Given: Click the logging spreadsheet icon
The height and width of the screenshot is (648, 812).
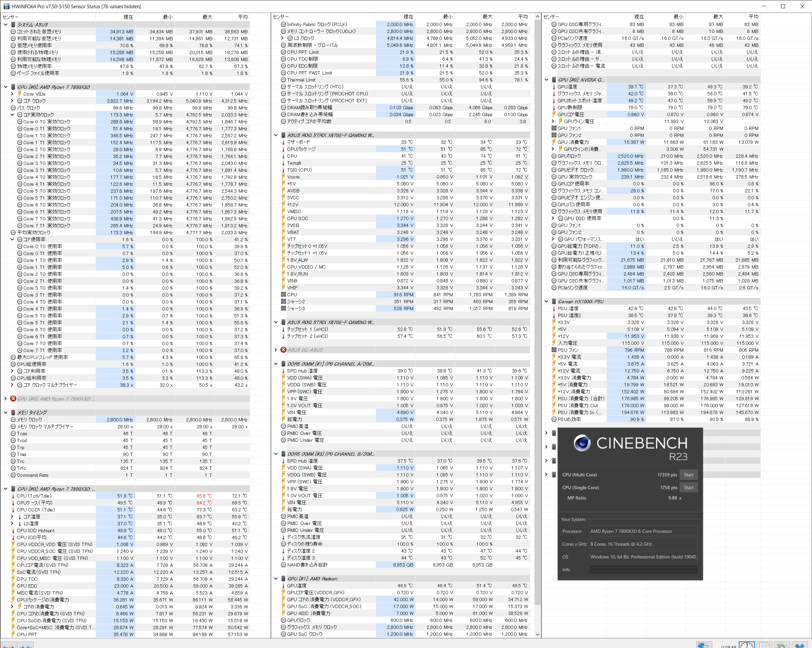Looking at the screenshot, I should click(764, 645).
